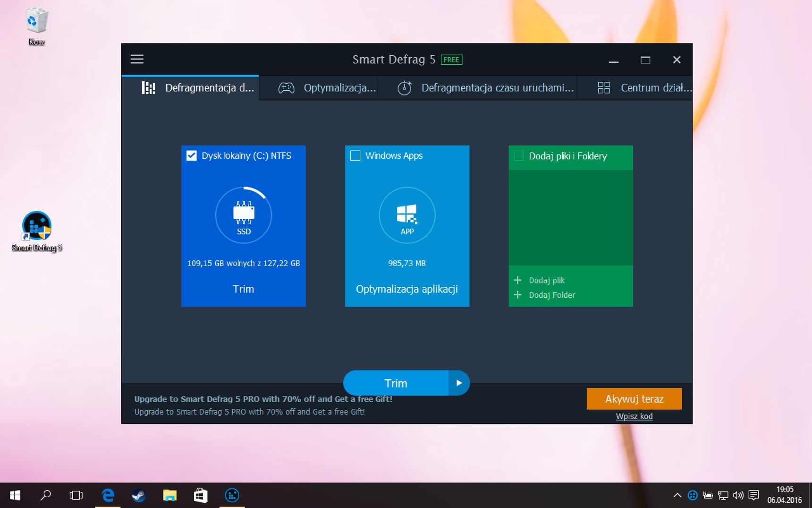The height and width of the screenshot is (508, 812).
Task: Uncheck Dysk lokalny (C:) NTFS checkbox
Action: click(191, 155)
